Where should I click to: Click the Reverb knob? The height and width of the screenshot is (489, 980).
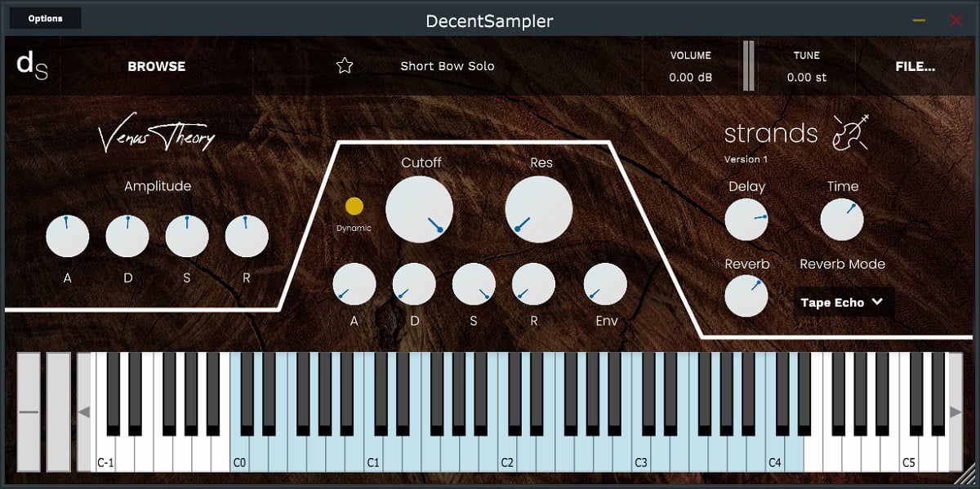point(746,296)
